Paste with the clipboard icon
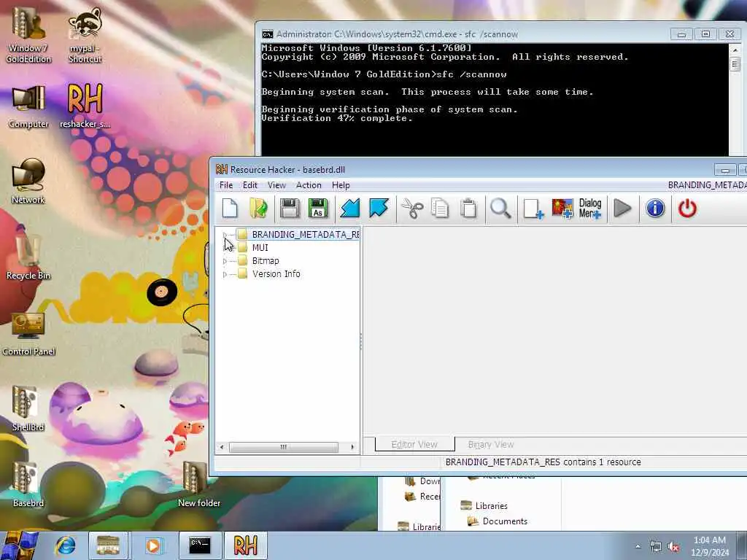 (x=468, y=209)
